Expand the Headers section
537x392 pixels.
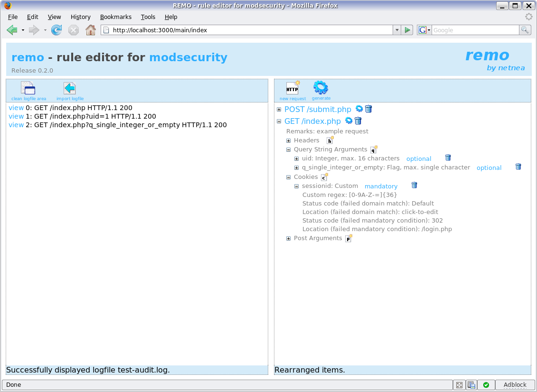click(x=289, y=140)
